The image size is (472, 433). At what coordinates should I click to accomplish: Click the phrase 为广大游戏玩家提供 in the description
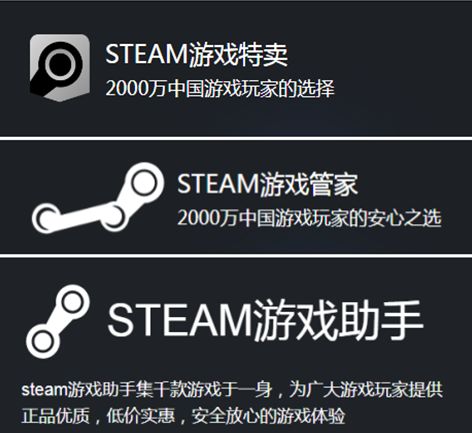[366, 389]
